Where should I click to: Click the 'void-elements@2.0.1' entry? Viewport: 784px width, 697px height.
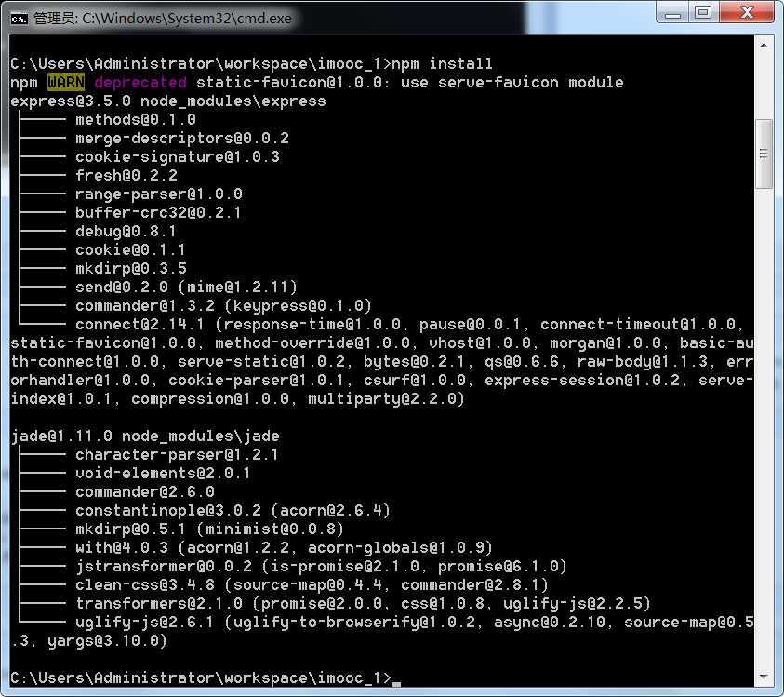(x=163, y=473)
